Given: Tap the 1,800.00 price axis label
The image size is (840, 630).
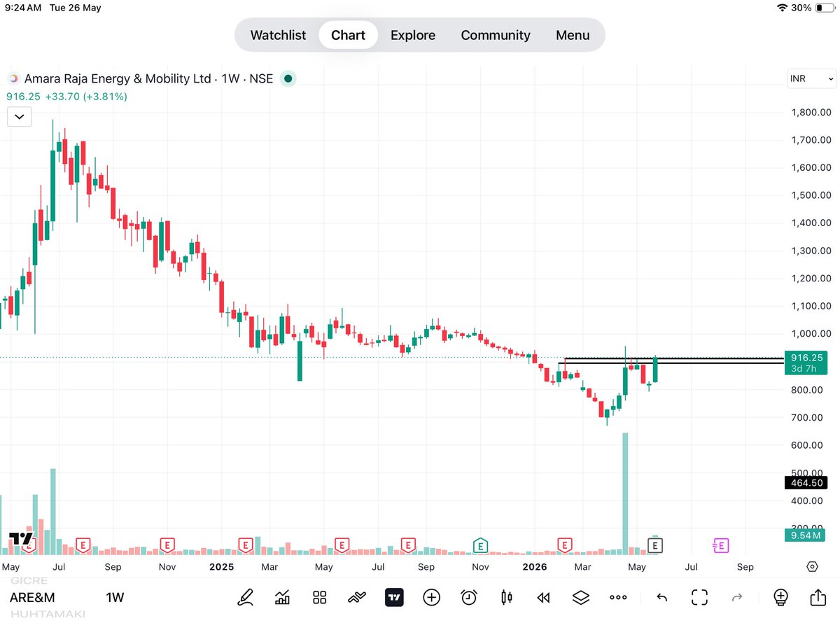Looking at the screenshot, I should click(x=811, y=112).
